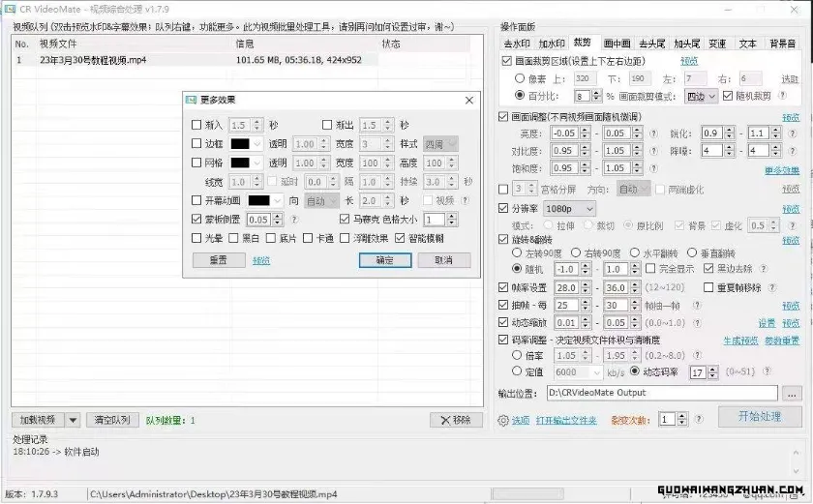Screen dimensions: 813x504
Task: Tick the 边框 checkbox
Action: point(196,143)
